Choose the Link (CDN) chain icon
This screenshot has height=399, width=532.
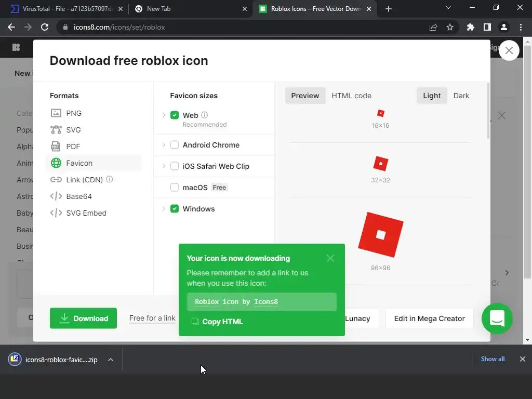pos(56,179)
